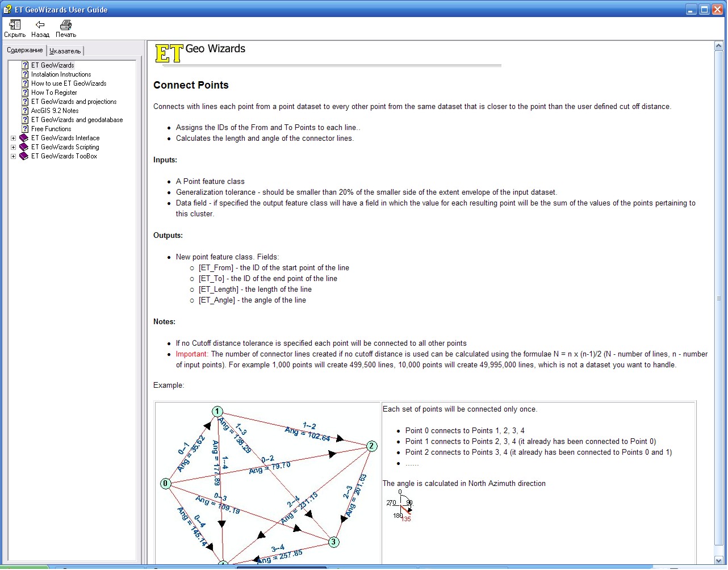Click the Outputs: heading
This screenshot has width=728, height=570.
(168, 236)
